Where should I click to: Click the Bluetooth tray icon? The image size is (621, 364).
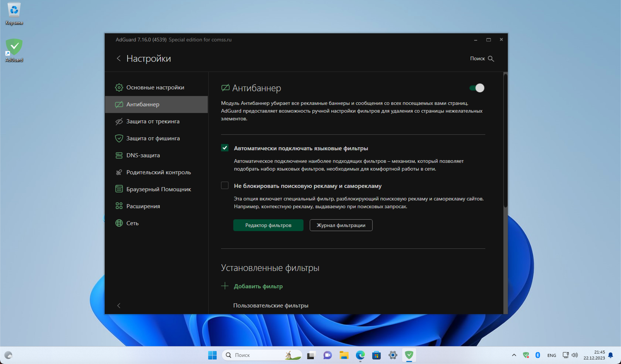click(x=538, y=355)
